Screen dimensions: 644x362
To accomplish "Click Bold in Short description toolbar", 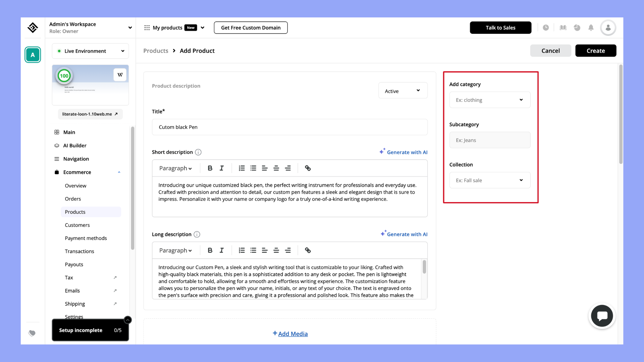I will click(210, 168).
